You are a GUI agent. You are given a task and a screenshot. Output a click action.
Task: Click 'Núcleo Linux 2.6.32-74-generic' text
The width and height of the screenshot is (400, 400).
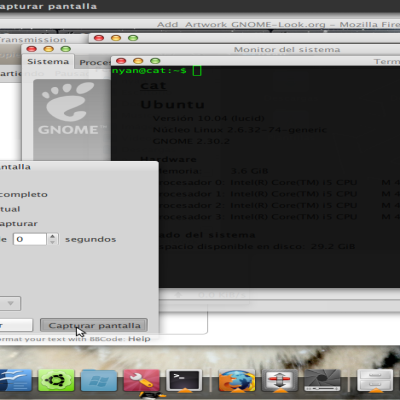(240, 130)
